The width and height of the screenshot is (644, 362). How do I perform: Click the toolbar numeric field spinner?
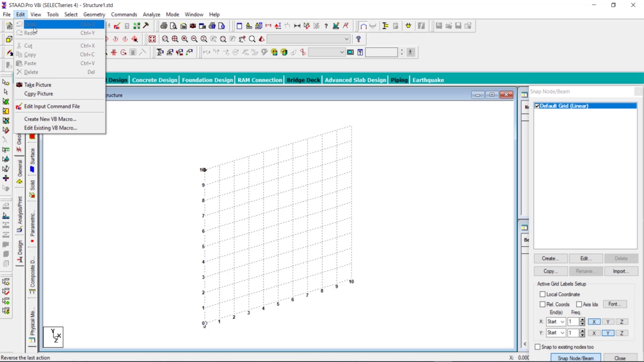pyautogui.click(x=401, y=52)
